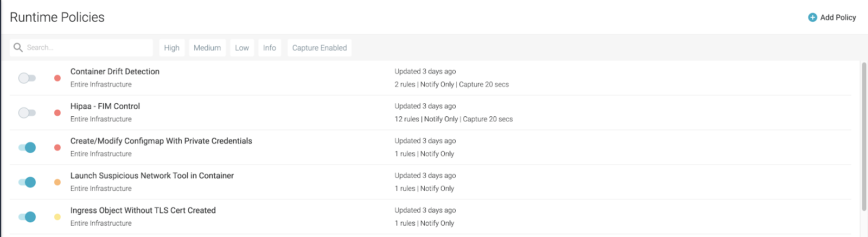Image resolution: width=868 pixels, height=237 pixels.
Task: Disable Launch Suspicious Network Tool in Container toggle
Action: pos(27,183)
